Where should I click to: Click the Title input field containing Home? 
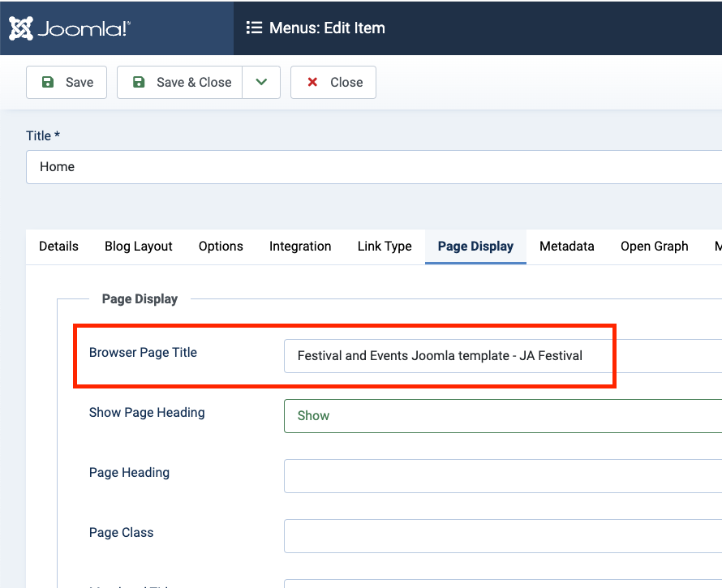(x=373, y=167)
